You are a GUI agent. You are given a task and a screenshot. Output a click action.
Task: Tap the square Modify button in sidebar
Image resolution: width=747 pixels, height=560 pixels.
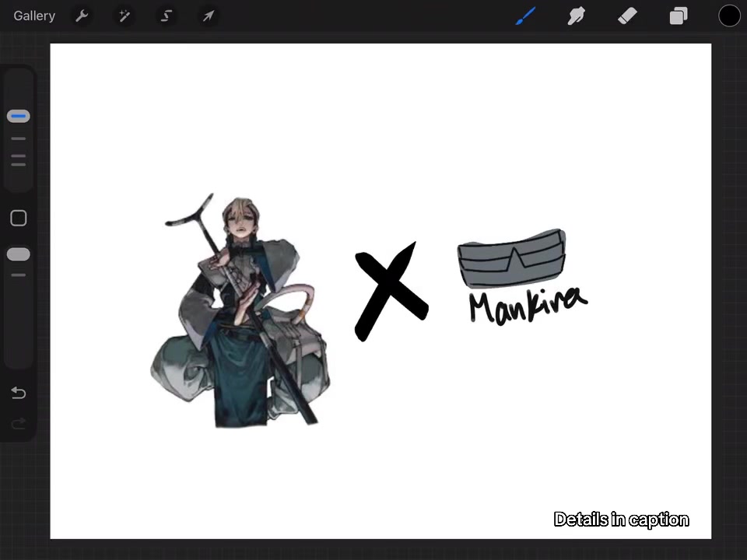tap(19, 218)
